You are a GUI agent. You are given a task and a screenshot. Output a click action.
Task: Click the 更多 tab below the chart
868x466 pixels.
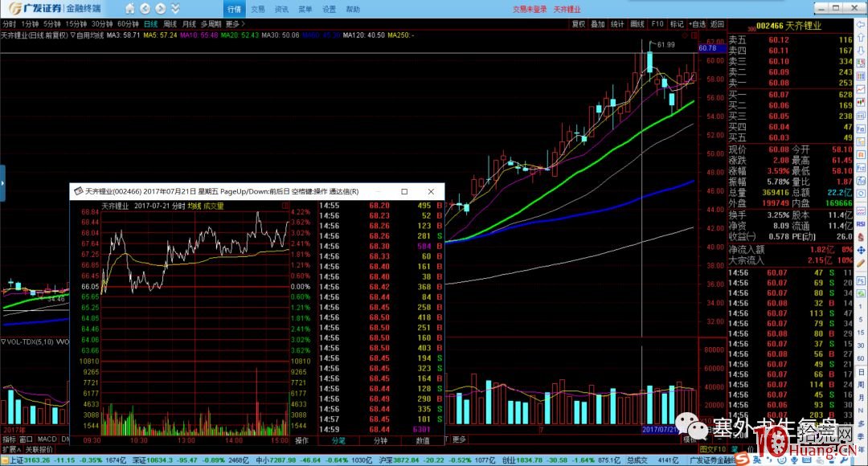point(460,439)
